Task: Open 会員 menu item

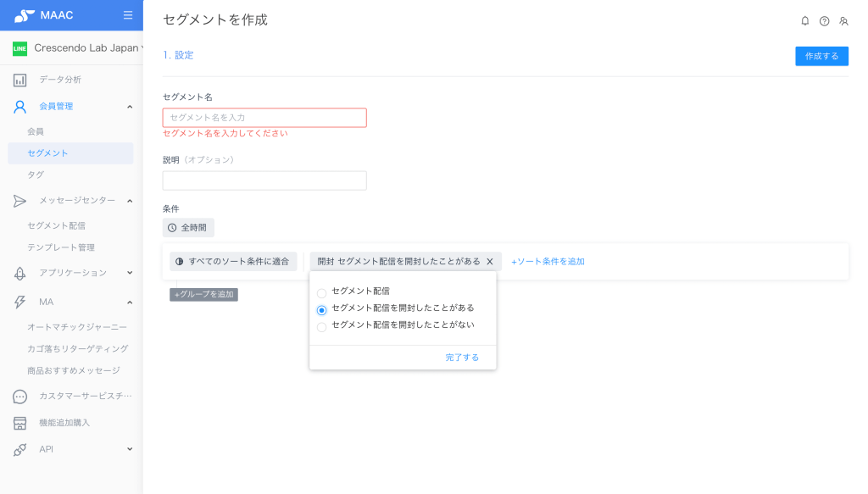Action: (x=36, y=131)
